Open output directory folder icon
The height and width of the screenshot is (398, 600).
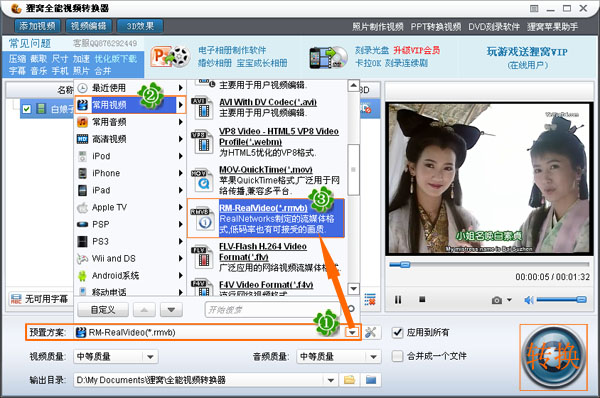[371, 380]
